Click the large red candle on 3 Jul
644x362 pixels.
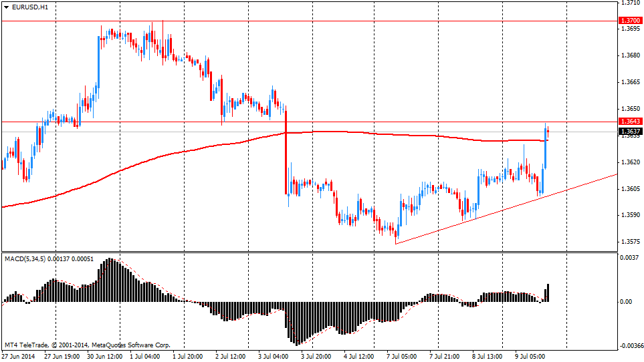tap(286, 154)
